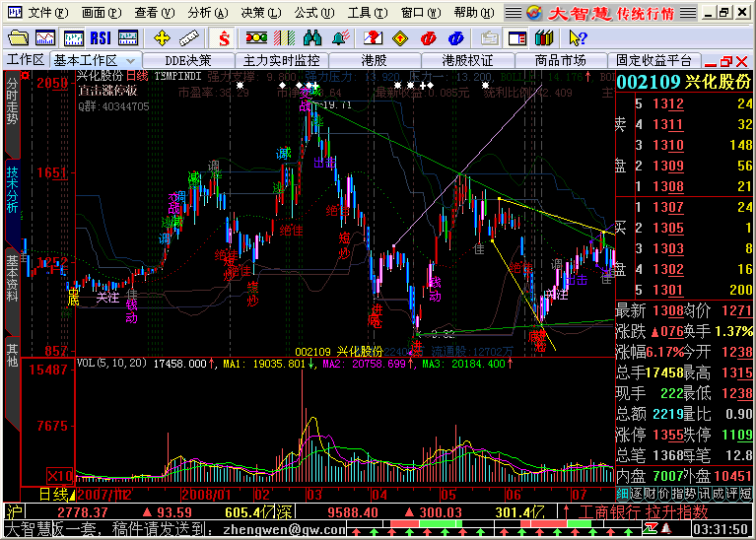
Task: Click the red gear icon at chart corner
Action: 25,76
